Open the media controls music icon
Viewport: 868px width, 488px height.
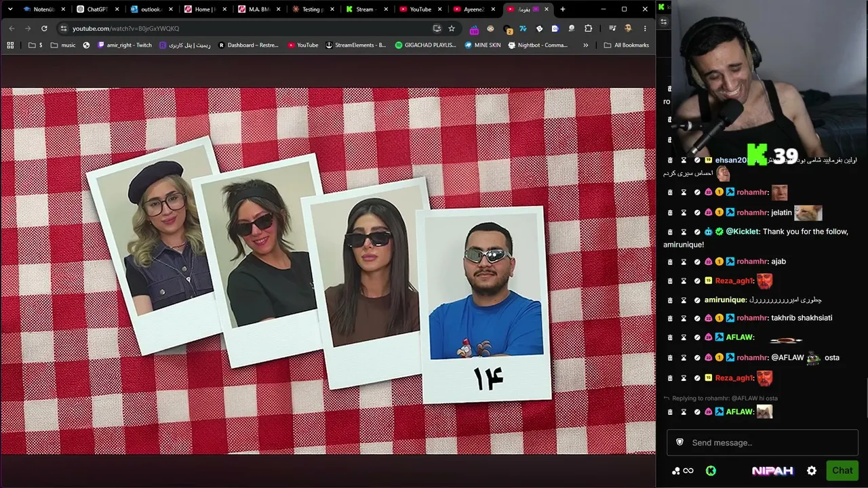pyautogui.click(x=612, y=28)
